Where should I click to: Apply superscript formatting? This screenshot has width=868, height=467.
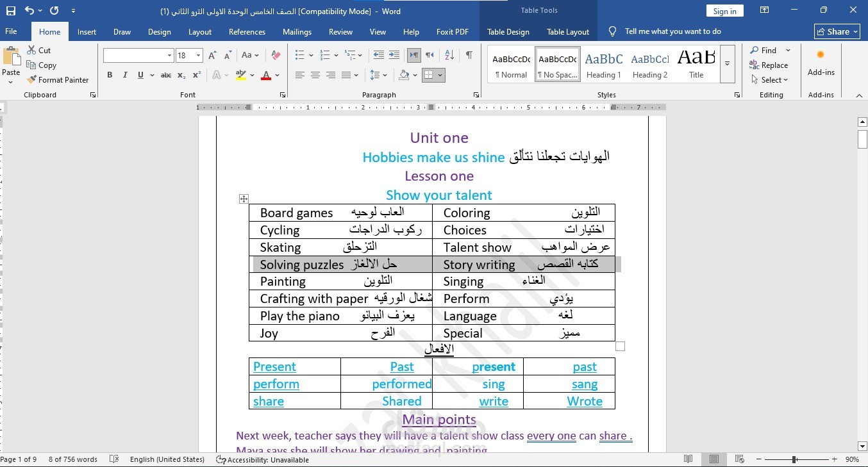tap(197, 75)
